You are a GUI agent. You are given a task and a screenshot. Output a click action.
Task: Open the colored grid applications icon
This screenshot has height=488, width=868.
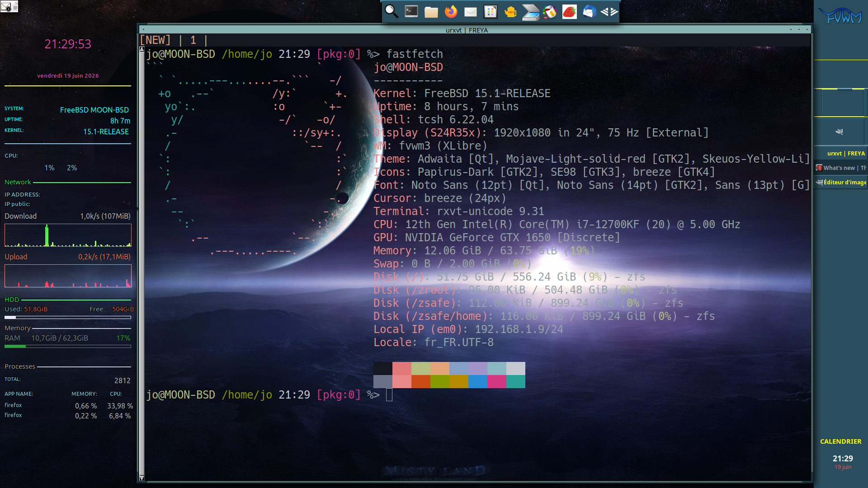tap(491, 12)
